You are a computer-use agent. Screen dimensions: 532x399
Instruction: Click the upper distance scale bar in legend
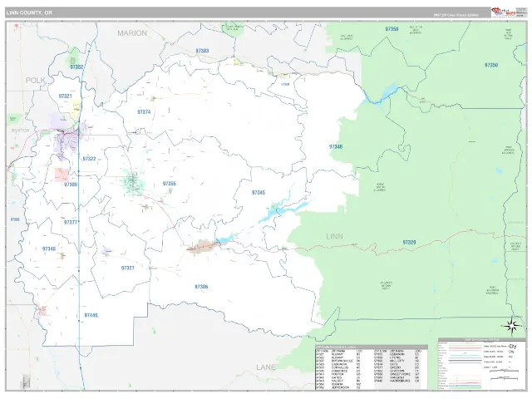click(x=505, y=371)
